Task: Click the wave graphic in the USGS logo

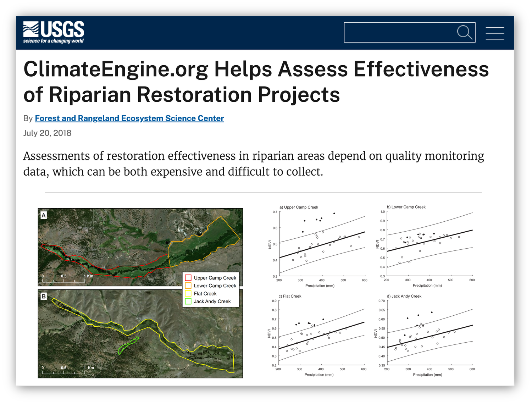Action: click(31, 29)
